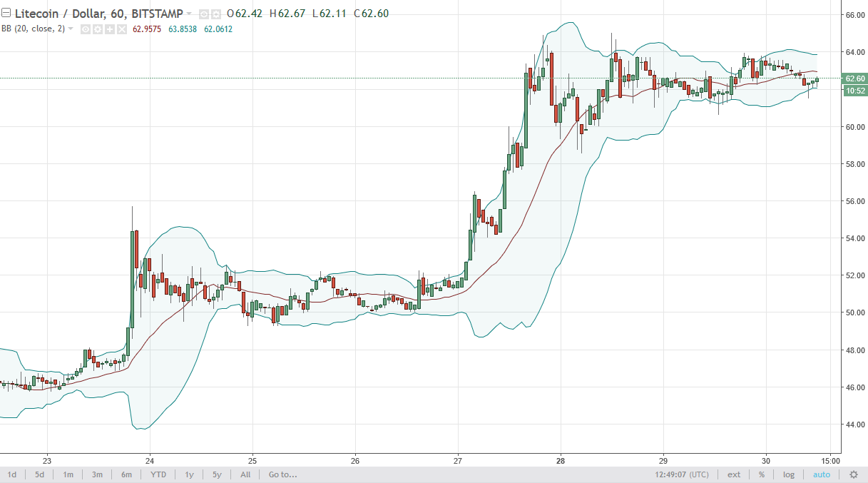Select the 3m time range
The height and width of the screenshot is (483, 868).
97,474
